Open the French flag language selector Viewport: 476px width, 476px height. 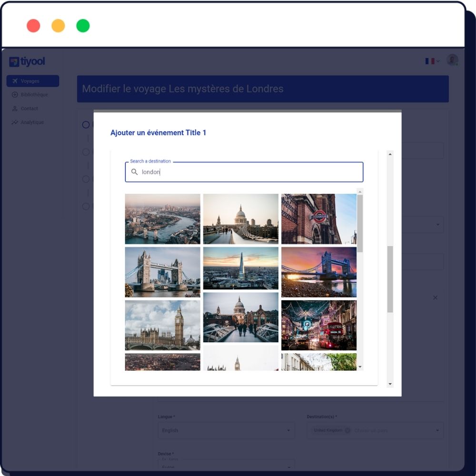click(x=432, y=61)
